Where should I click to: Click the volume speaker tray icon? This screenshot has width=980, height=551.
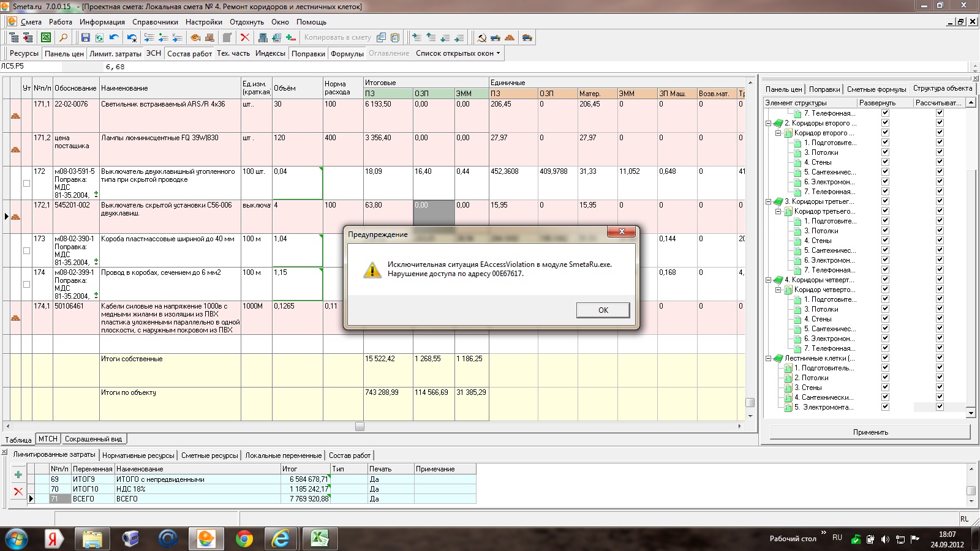point(885,539)
